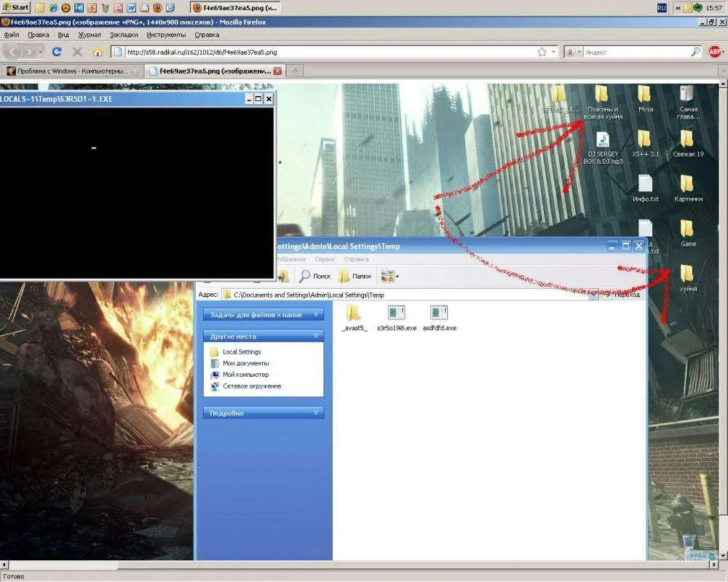Click the Start button
This screenshot has height=582, width=728.
(x=15, y=7)
